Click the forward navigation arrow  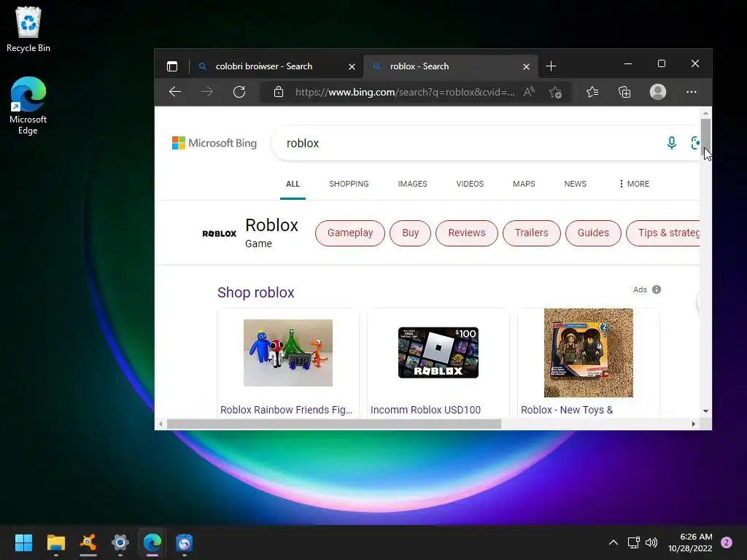coord(207,92)
